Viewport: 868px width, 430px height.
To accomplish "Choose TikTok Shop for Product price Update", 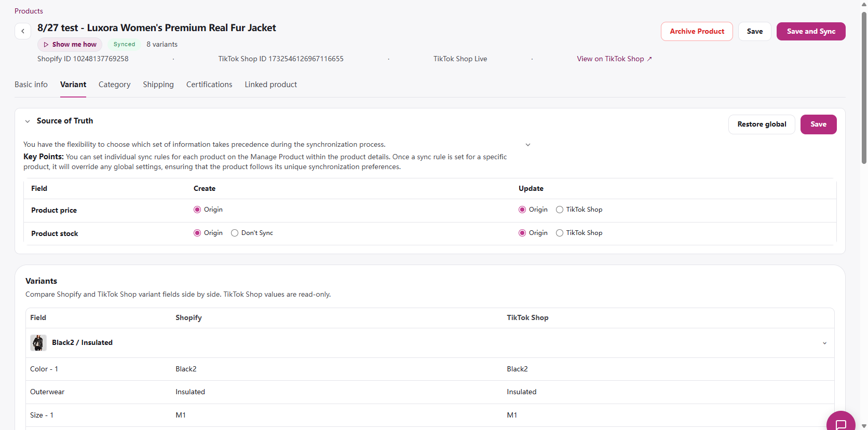I will 560,210.
